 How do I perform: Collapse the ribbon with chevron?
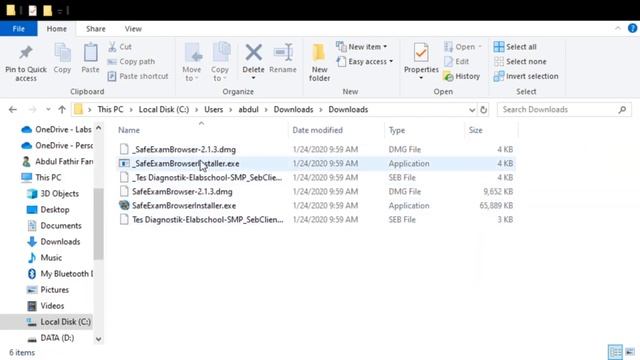pyautogui.click(x=618, y=29)
